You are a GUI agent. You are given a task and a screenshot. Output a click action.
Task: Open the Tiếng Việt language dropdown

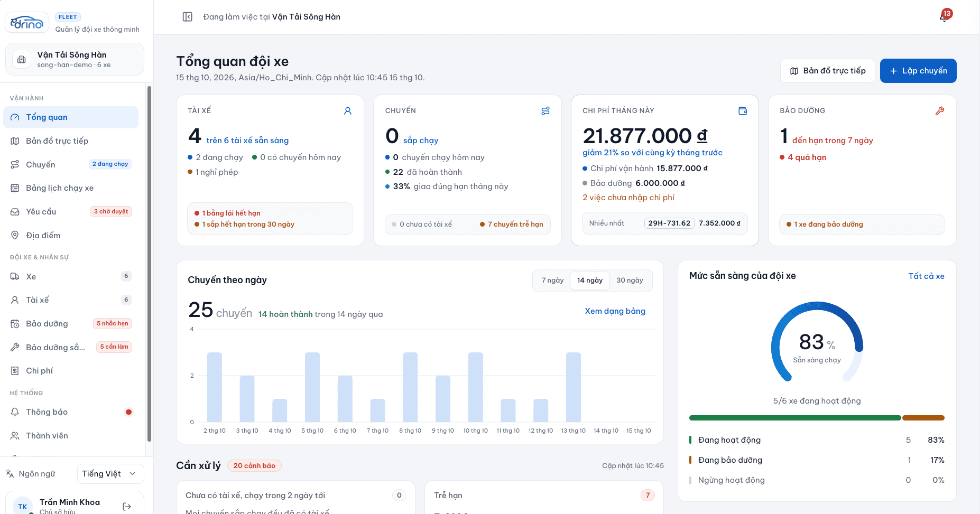tap(110, 473)
